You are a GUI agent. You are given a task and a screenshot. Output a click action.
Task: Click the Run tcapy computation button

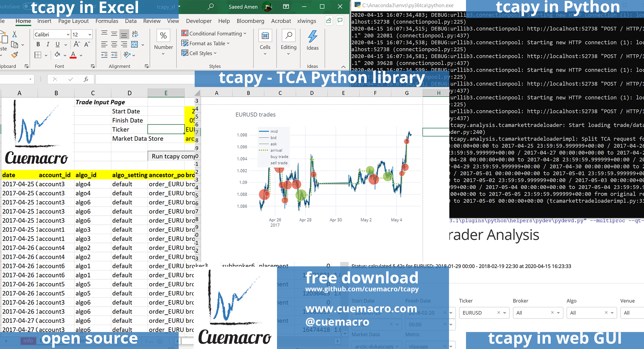point(172,156)
